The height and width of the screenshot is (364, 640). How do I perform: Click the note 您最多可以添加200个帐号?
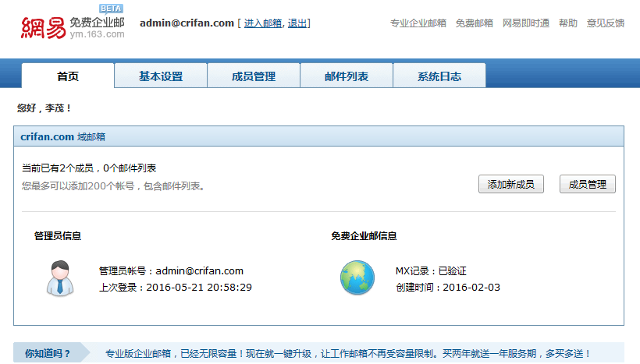[113, 186]
